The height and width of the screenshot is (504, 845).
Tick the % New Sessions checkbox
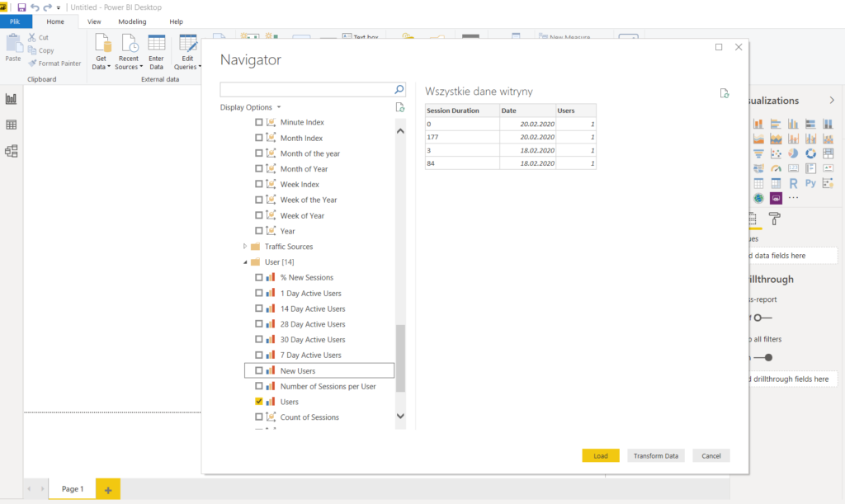click(x=258, y=277)
